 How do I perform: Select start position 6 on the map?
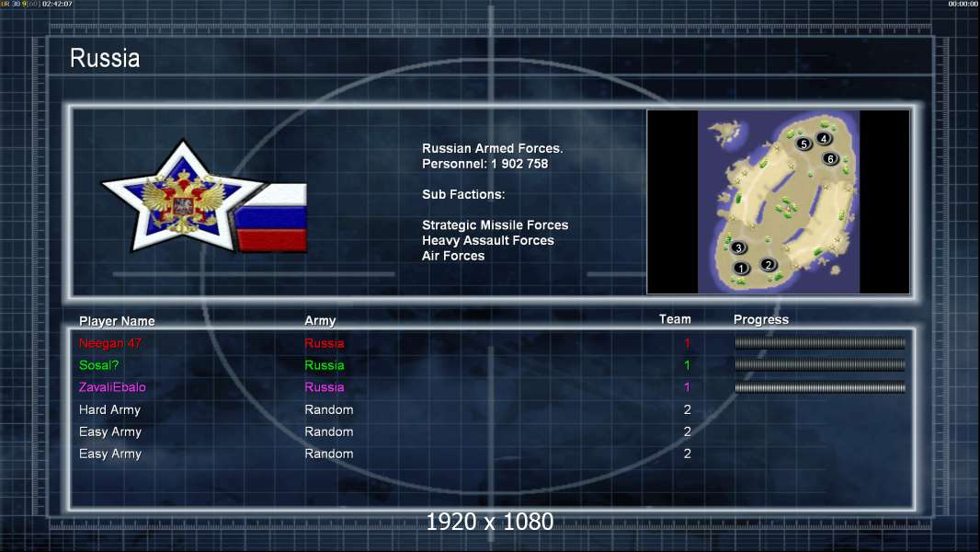pyautogui.click(x=831, y=159)
